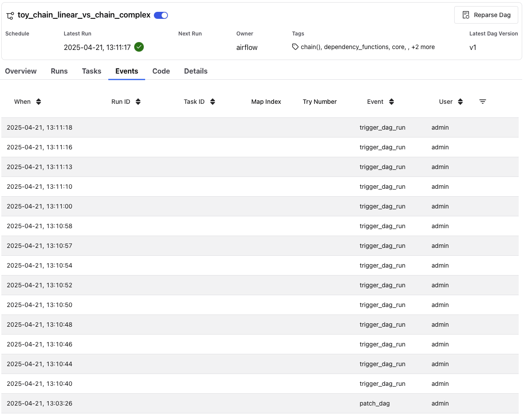Open the column filter icon in the table header
The image size is (527, 420).
483,102
